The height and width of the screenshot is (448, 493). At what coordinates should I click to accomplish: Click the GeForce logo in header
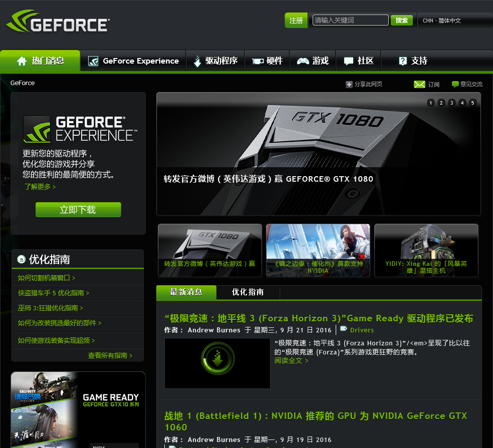[x=58, y=21]
